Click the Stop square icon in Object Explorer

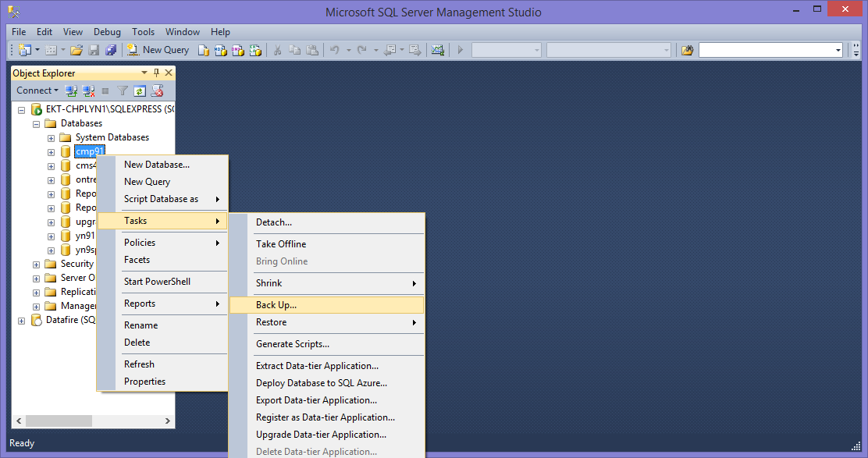[105, 91]
